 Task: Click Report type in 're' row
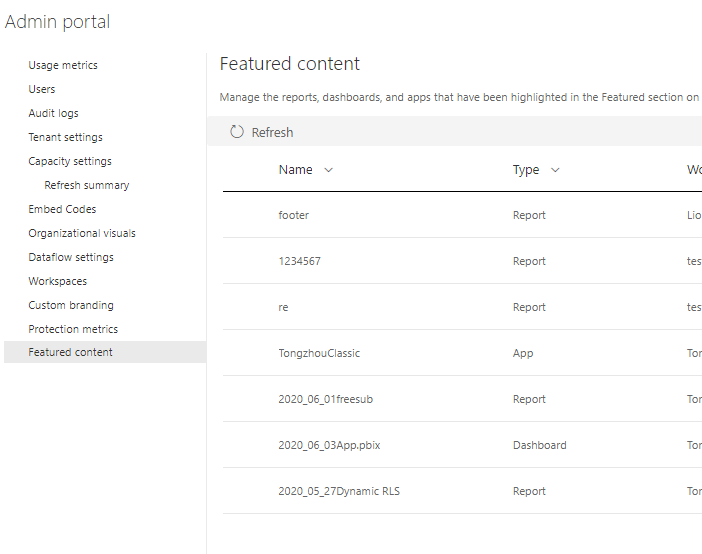tap(529, 307)
